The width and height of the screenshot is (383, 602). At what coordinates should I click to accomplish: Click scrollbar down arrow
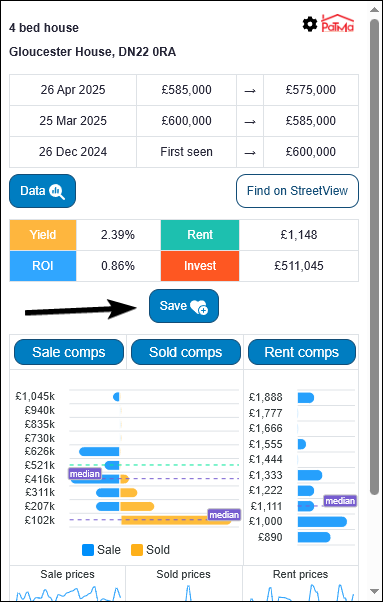[375, 591]
